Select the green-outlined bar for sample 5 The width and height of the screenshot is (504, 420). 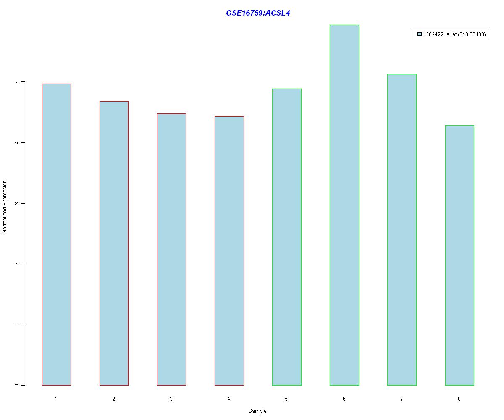point(287,237)
